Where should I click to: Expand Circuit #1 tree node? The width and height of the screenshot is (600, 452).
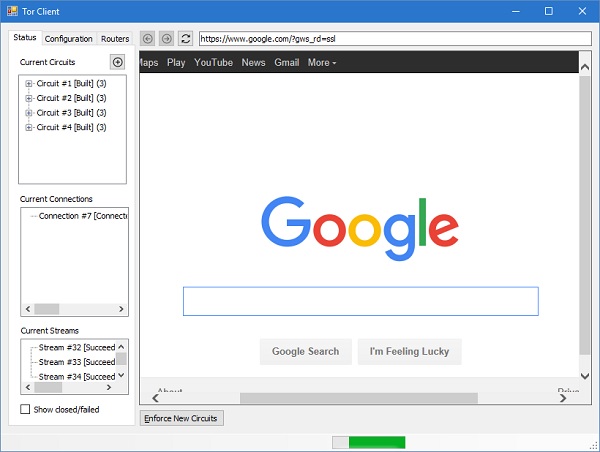coord(28,83)
